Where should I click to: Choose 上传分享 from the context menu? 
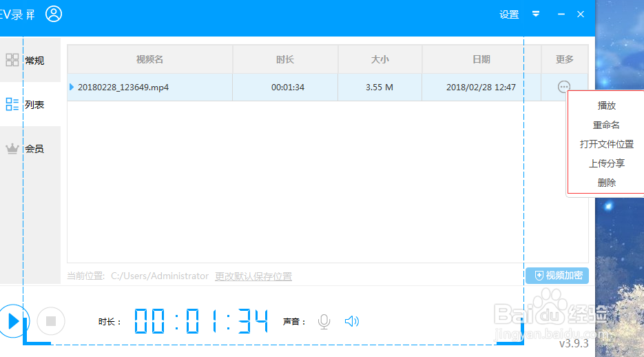click(606, 163)
